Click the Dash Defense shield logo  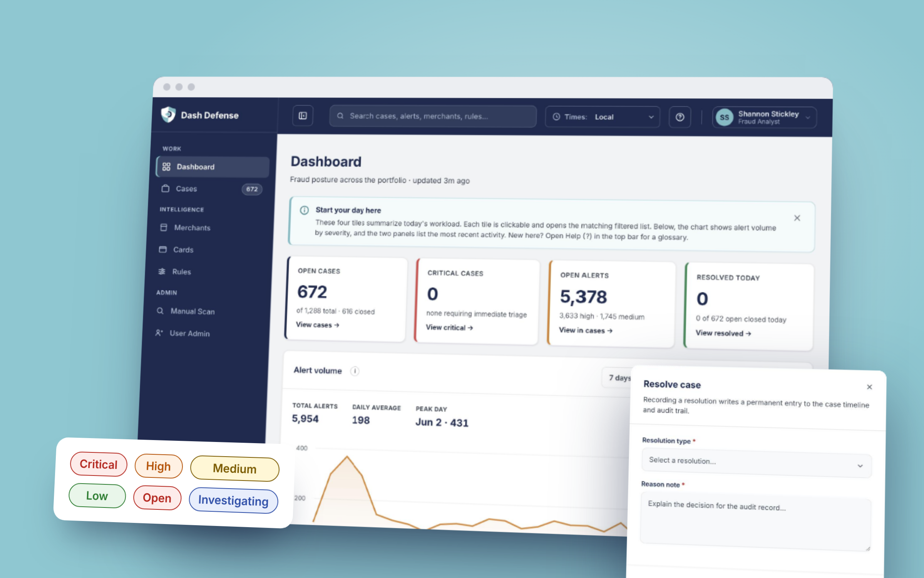pyautogui.click(x=168, y=114)
